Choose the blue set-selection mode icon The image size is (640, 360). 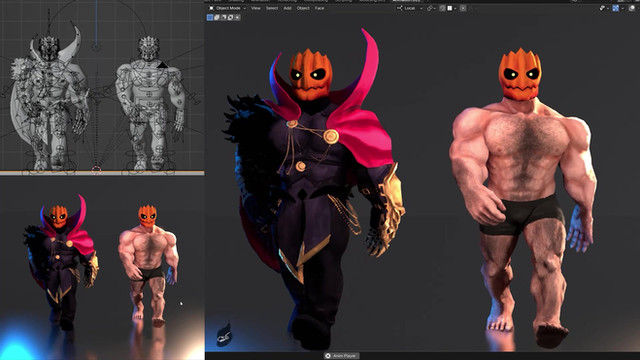(210, 18)
